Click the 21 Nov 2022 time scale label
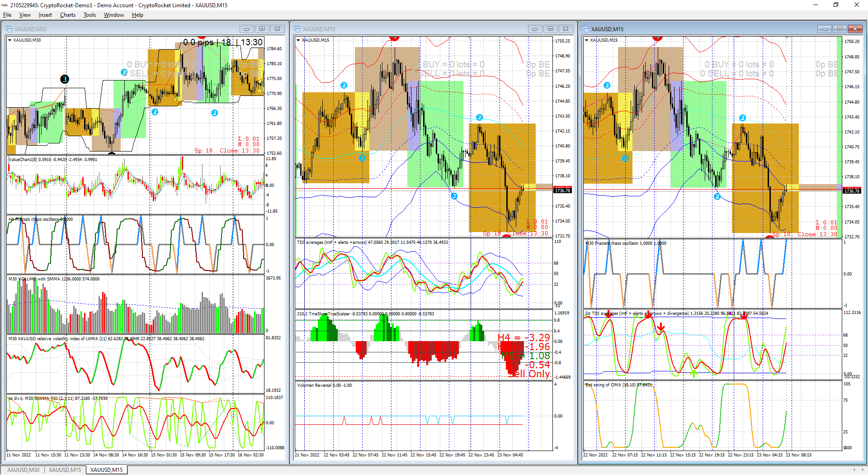The height and width of the screenshot is (475, 868). [307, 455]
